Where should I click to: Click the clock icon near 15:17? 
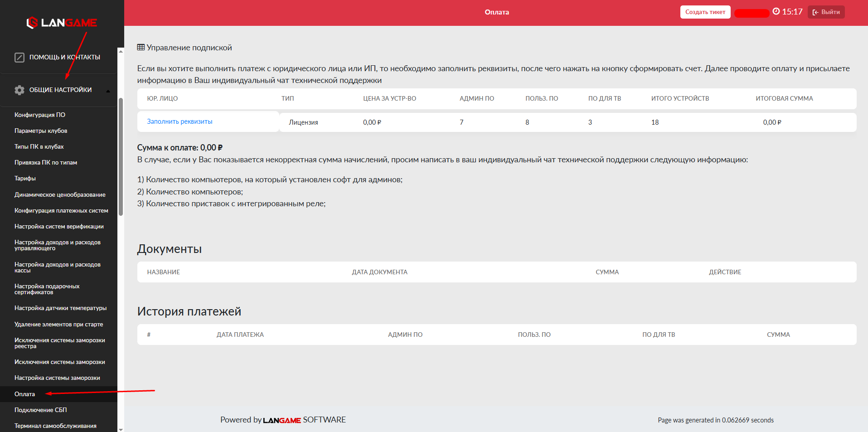pos(776,12)
